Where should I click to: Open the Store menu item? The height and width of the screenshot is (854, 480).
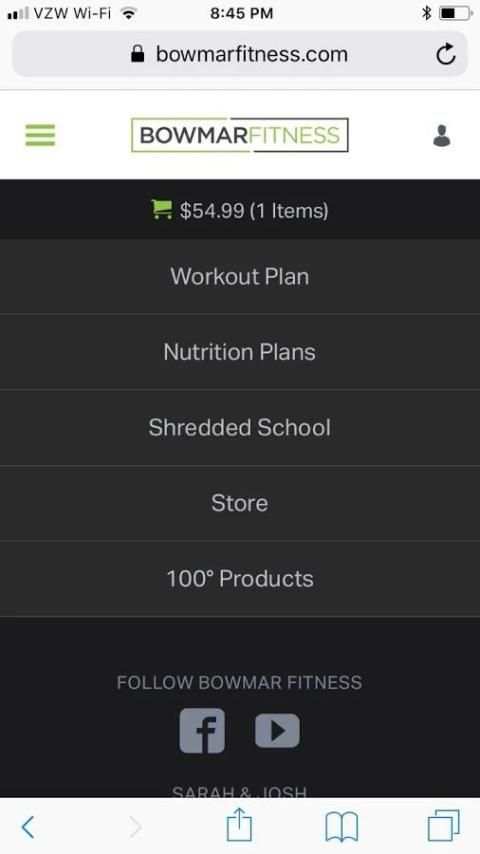pos(240,503)
